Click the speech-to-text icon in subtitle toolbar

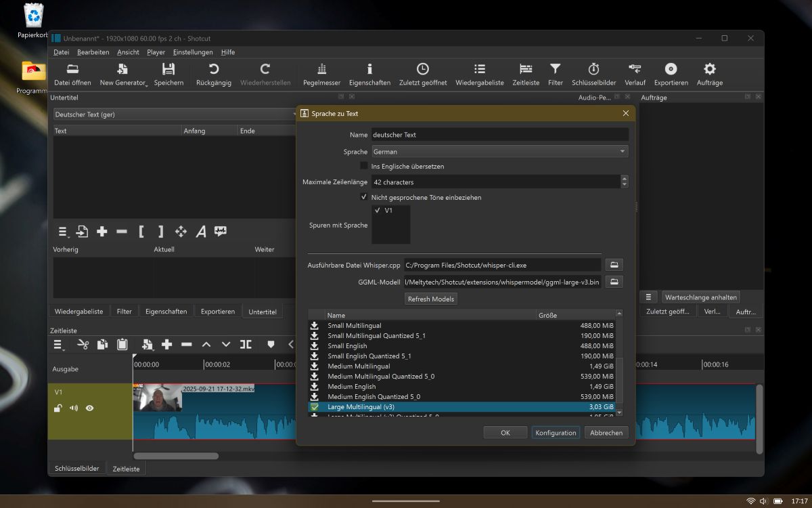click(x=220, y=231)
